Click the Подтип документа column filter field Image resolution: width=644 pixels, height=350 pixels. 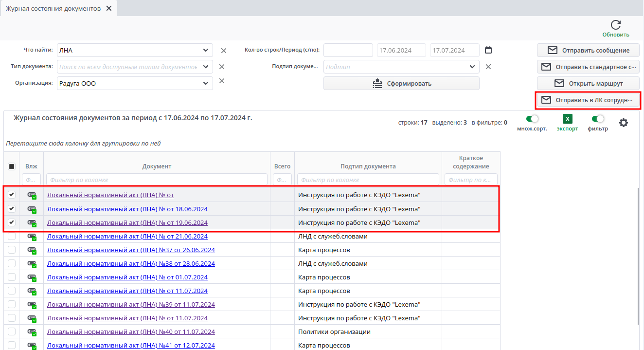pos(368,180)
